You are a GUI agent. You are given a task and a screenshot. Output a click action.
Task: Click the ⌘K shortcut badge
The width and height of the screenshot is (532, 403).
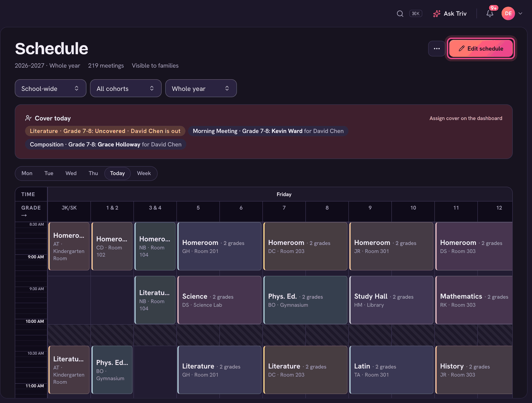point(416,14)
